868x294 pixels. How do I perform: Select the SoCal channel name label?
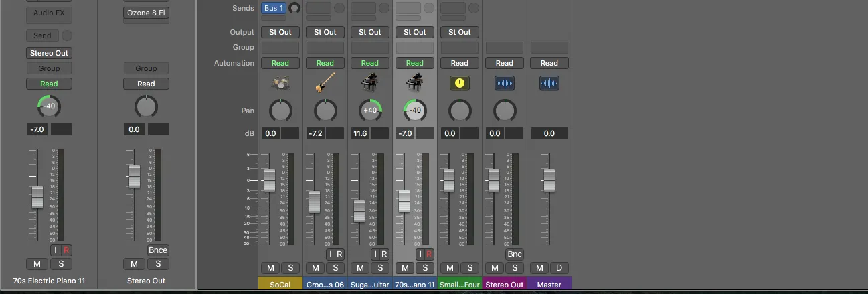(x=280, y=284)
